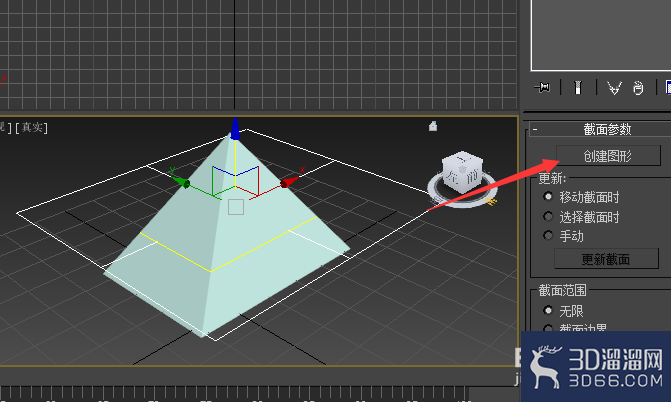Image resolution: width=671 pixels, height=402 pixels.
Task: Toggle the Show End Result icon
Action: point(578,88)
